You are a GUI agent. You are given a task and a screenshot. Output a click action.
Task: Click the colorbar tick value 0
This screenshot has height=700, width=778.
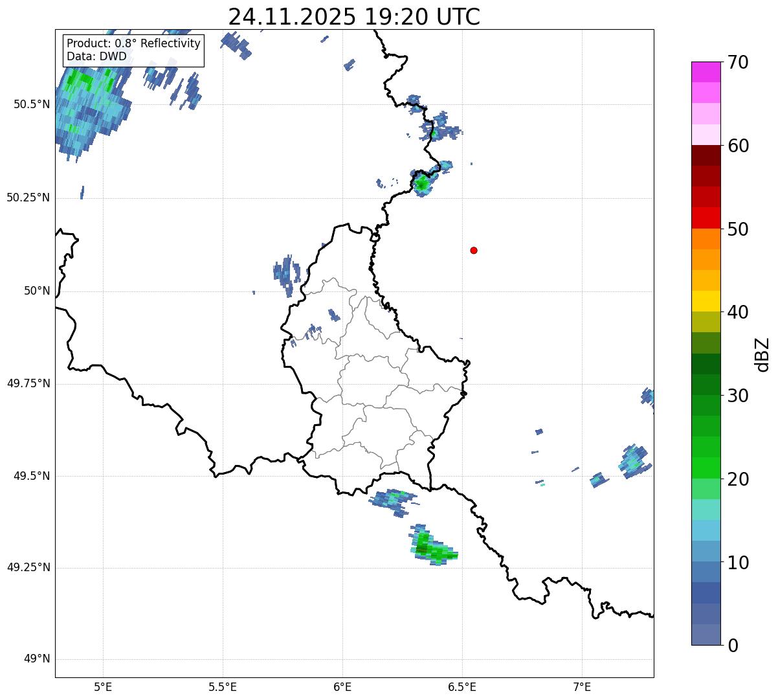(x=734, y=646)
